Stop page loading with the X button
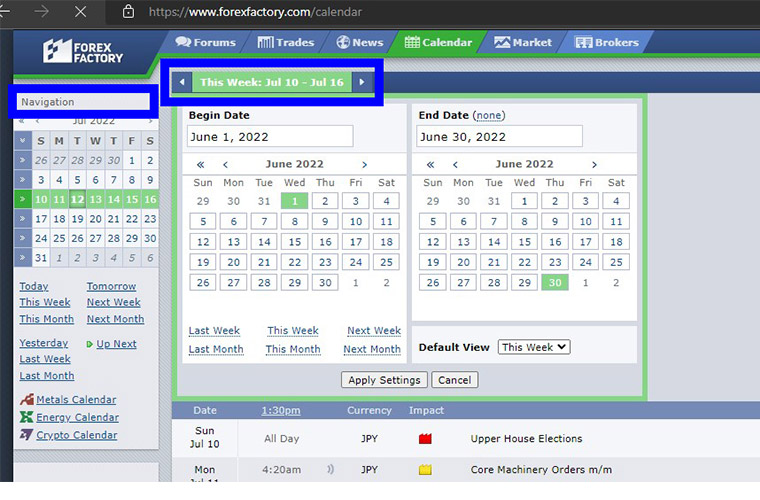Viewport: 760px width, 500px height. tap(80, 12)
